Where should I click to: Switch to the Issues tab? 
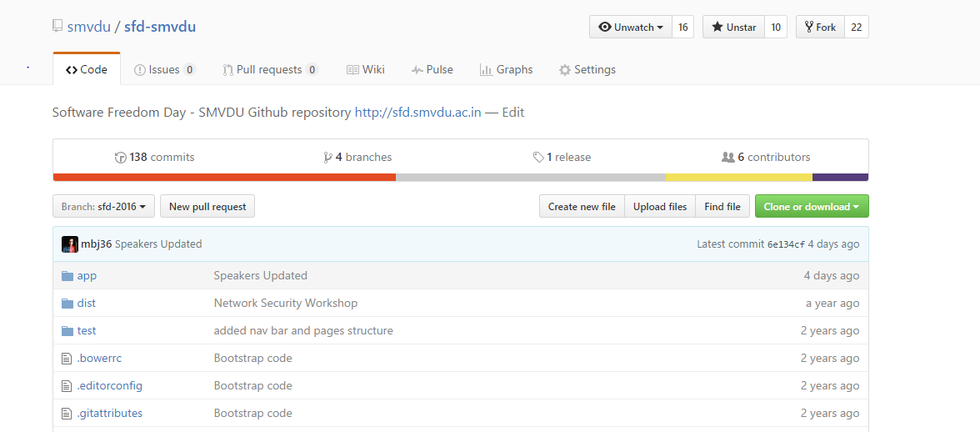click(165, 70)
